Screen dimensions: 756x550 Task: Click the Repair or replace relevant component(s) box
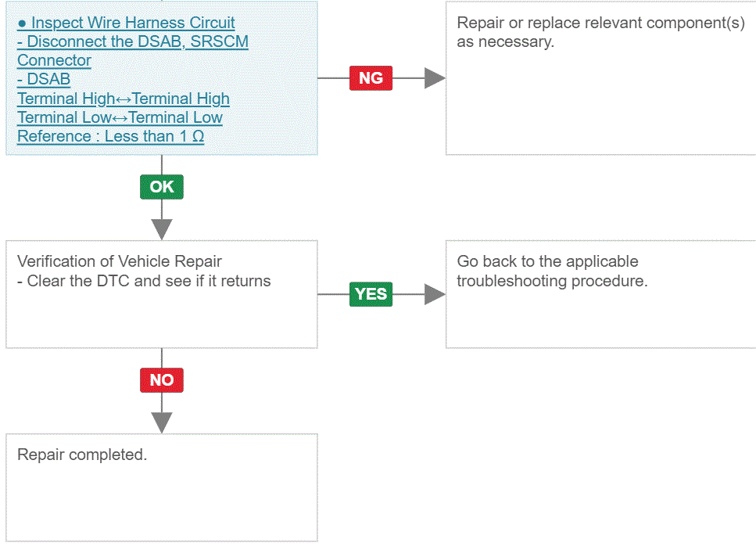(600, 78)
